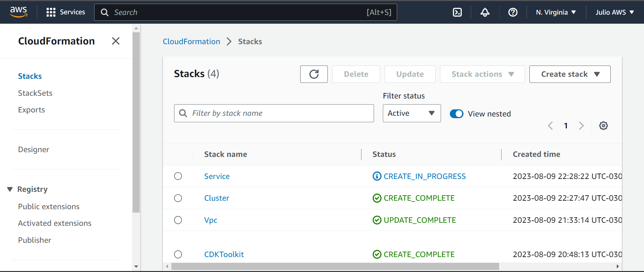The height and width of the screenshot is (272, 644).
Task: Open Public extensions in the sidebar
Action: pos(49,206)
